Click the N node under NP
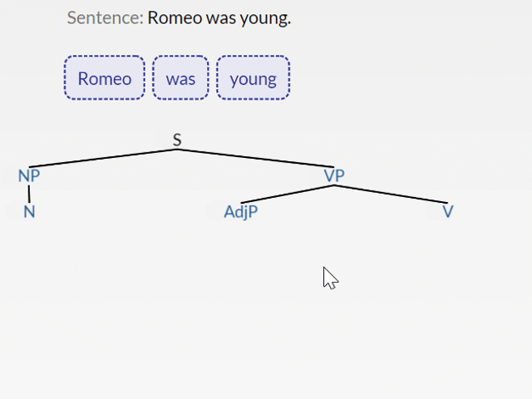The height and width of the screenshot is (399, 532). pyautogui.click(x=29, y=211)
